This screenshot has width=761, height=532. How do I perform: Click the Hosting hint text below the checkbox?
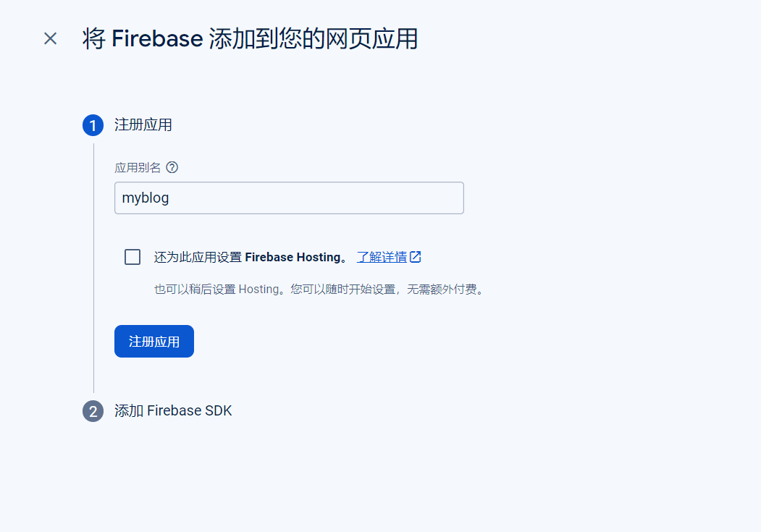(x=320, y=289)
